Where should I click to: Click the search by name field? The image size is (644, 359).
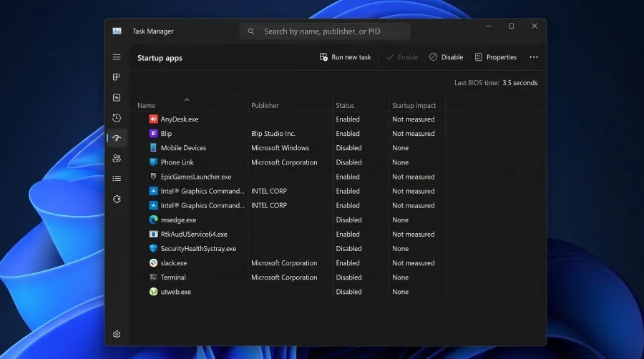point(326,31)
